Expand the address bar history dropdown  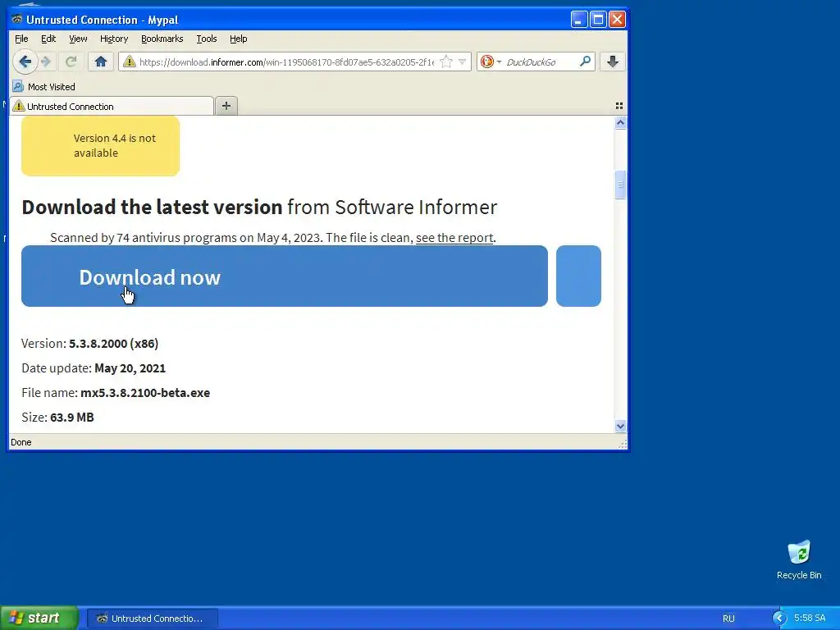point(463,62)
